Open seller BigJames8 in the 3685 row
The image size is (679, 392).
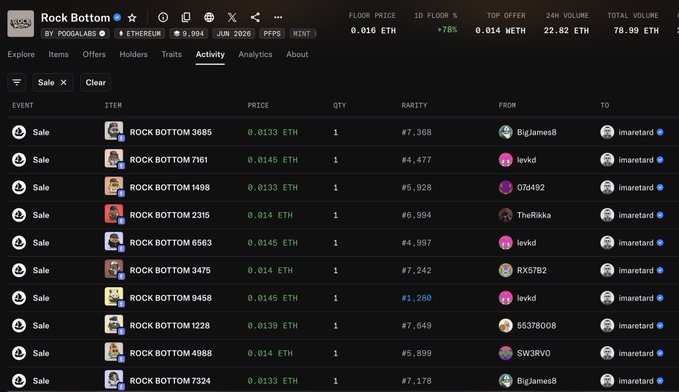[537, 133]
